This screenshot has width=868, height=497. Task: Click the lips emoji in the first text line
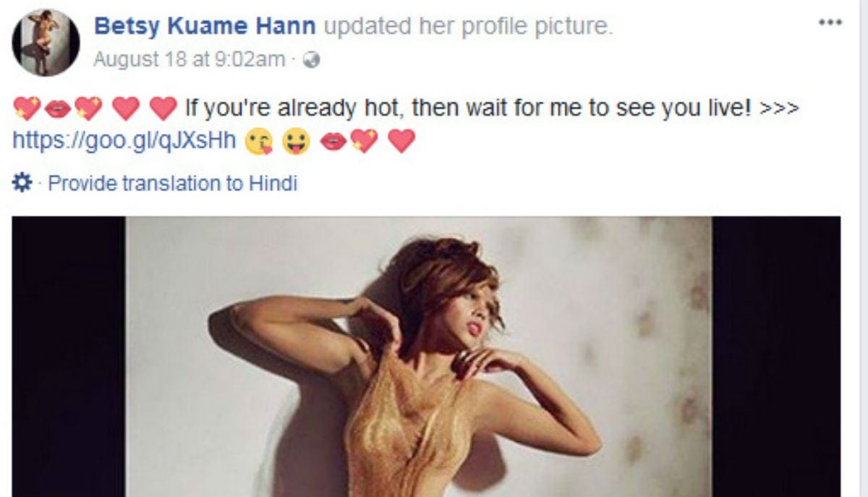coord(58,109)
